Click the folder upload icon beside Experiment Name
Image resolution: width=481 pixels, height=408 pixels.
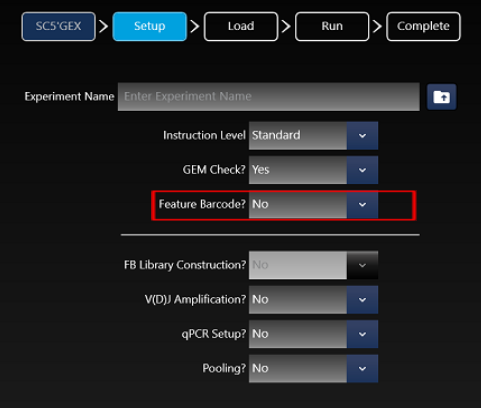pyautogui.click(x=442, y=97)
